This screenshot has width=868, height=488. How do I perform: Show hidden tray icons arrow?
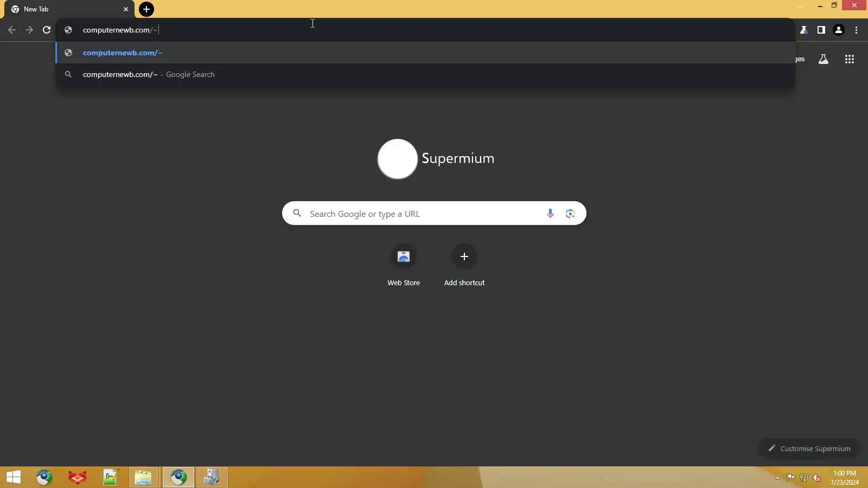pos(777,478)
